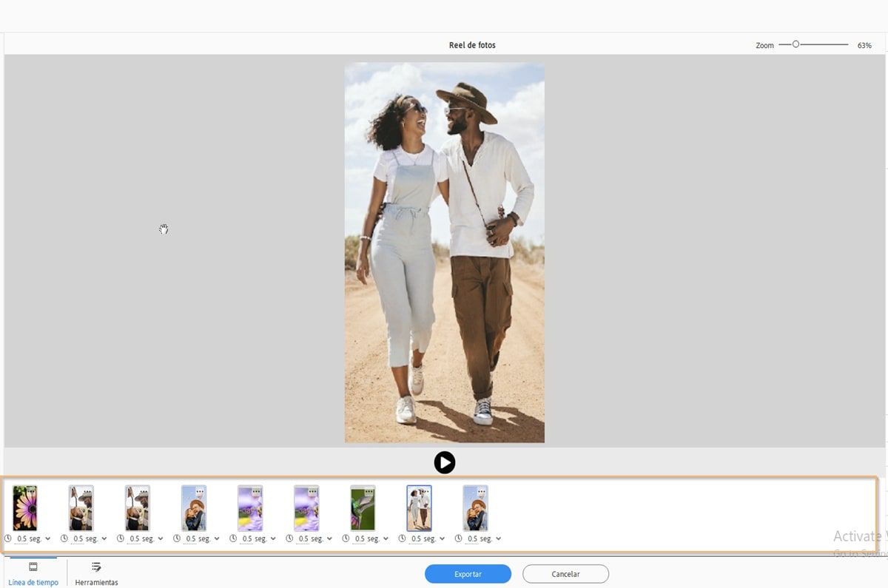This screenshot has height=588, width=888.
Task: Select the third frame thumbnail
Action: (x=138, y=508)
